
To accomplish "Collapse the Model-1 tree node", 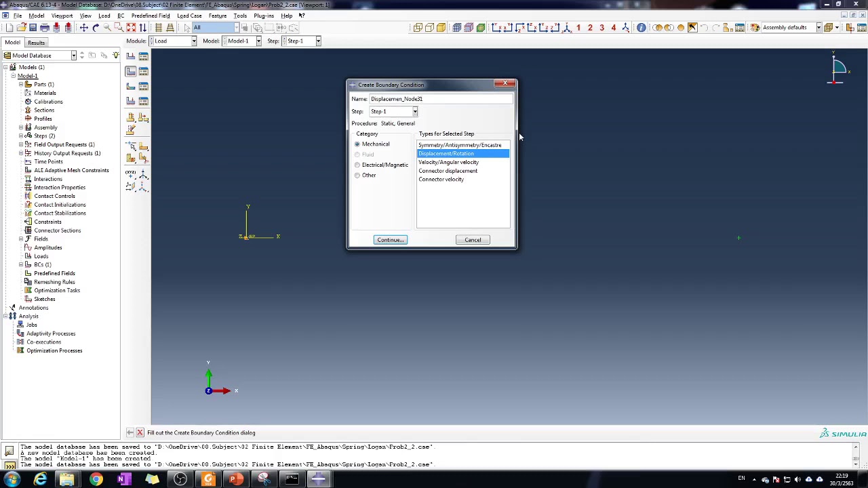I will (x=13, y=76).
